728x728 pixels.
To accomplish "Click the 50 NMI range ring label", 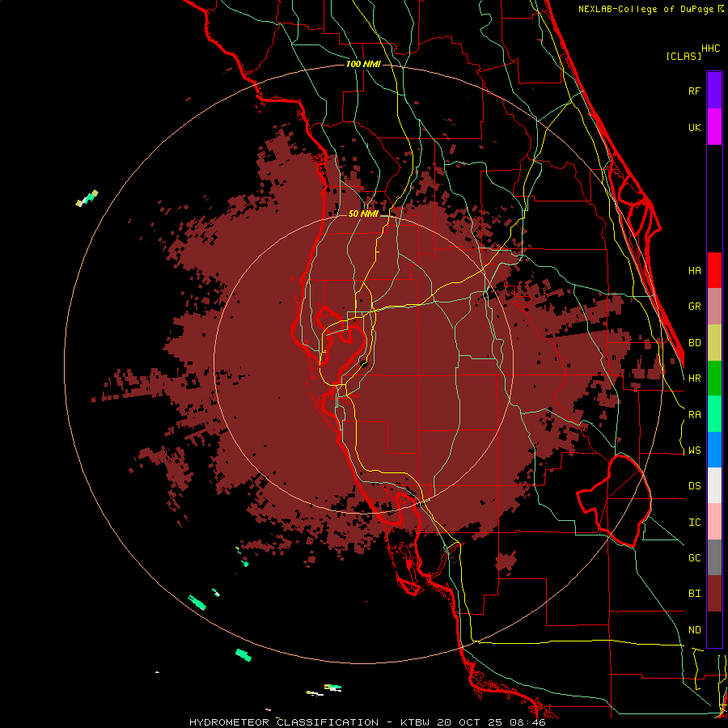I will coord(363,214).
